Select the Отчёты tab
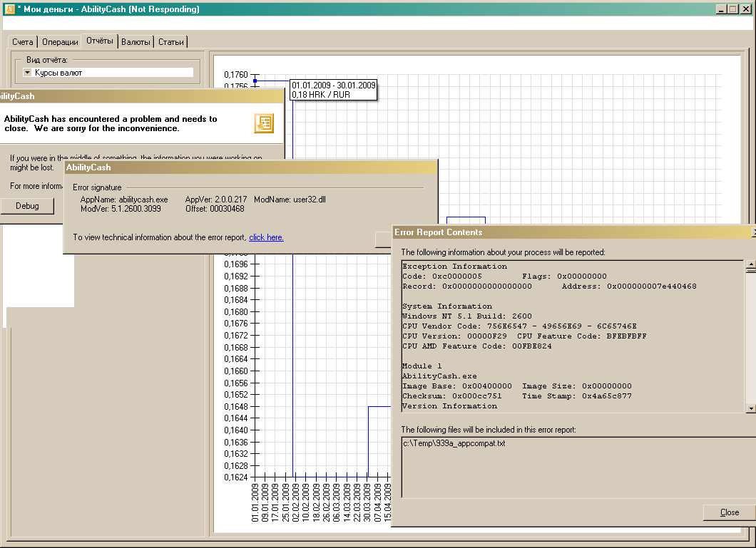 pos(100,41)
